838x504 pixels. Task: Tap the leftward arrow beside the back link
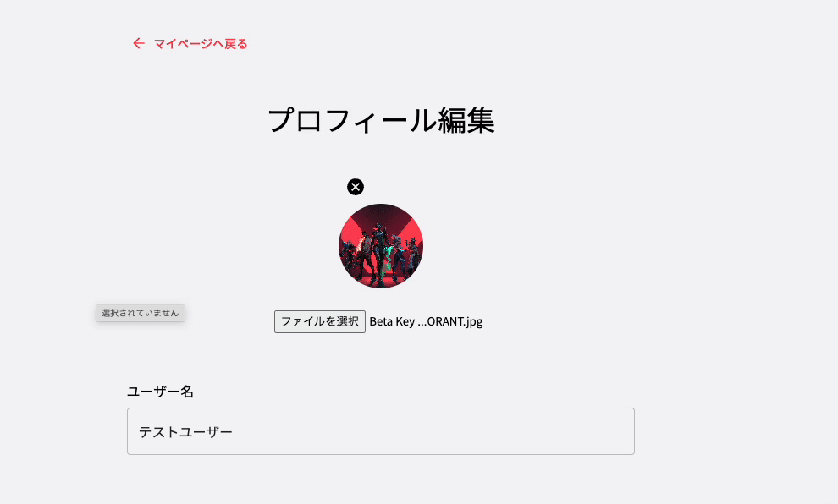(x=138, y=42)
